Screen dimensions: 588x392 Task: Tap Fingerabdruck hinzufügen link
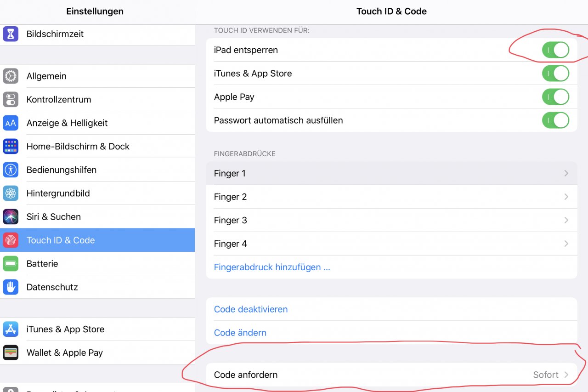pyautogui.click(x=272, y=267)
